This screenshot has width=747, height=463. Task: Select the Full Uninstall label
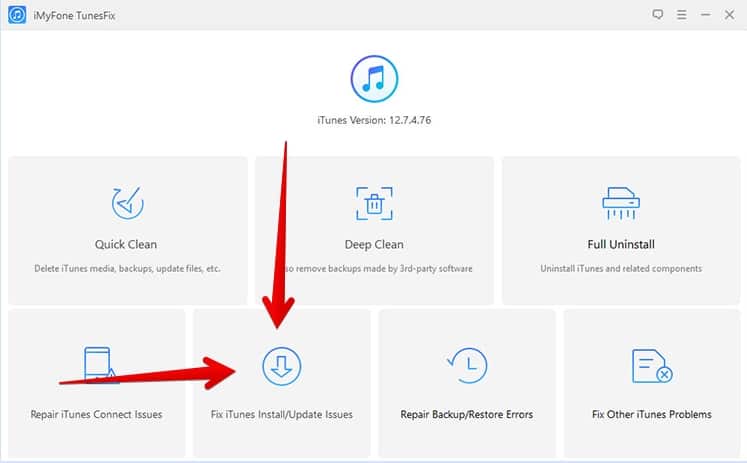click(x=621, y=244)
